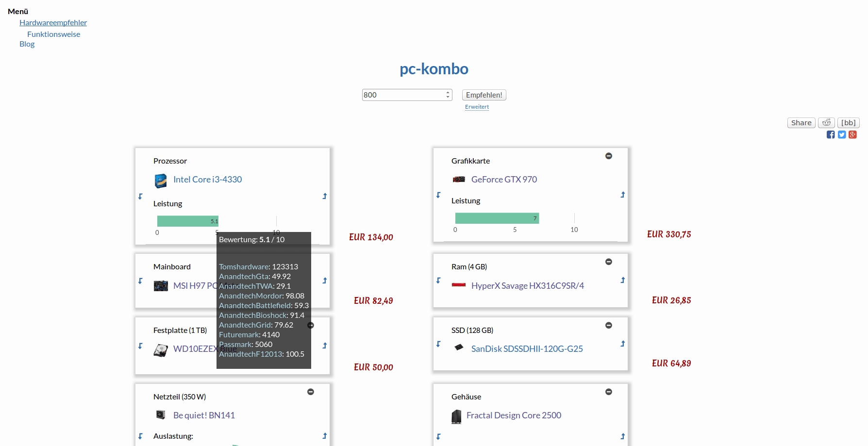Open the Hardwareempfehler menu item
Image resolution: width=868 pixels, height=446 pixels.
pos(53,22)
